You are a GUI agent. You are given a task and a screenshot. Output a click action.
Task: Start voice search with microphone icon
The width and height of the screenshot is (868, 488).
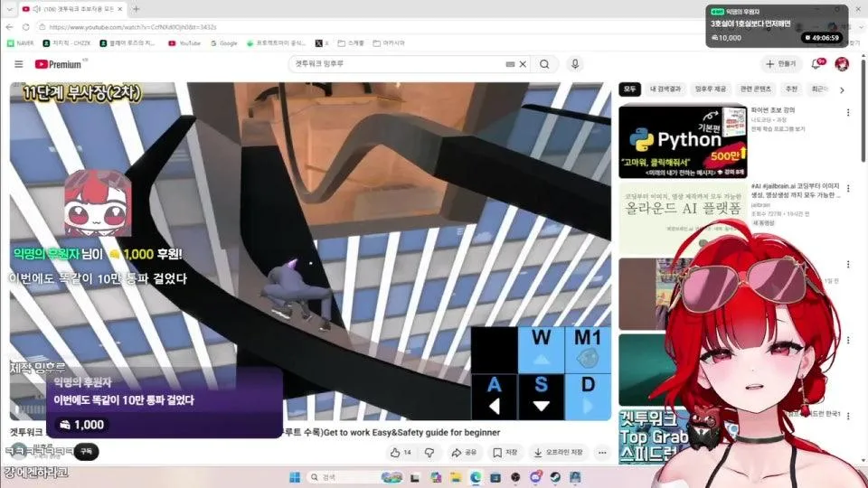575,64
